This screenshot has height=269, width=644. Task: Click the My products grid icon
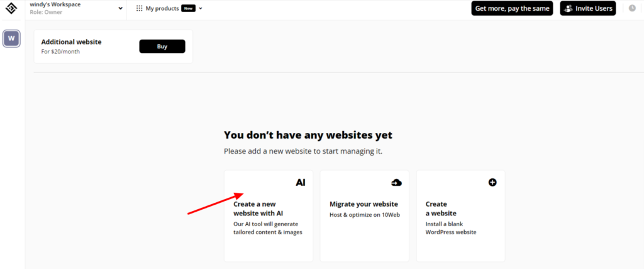tap(140, 8)
